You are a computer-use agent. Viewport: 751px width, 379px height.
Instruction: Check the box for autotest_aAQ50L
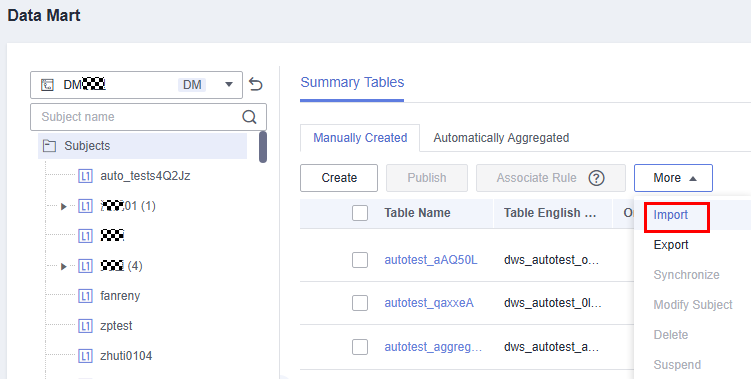[x=360, y=260]
